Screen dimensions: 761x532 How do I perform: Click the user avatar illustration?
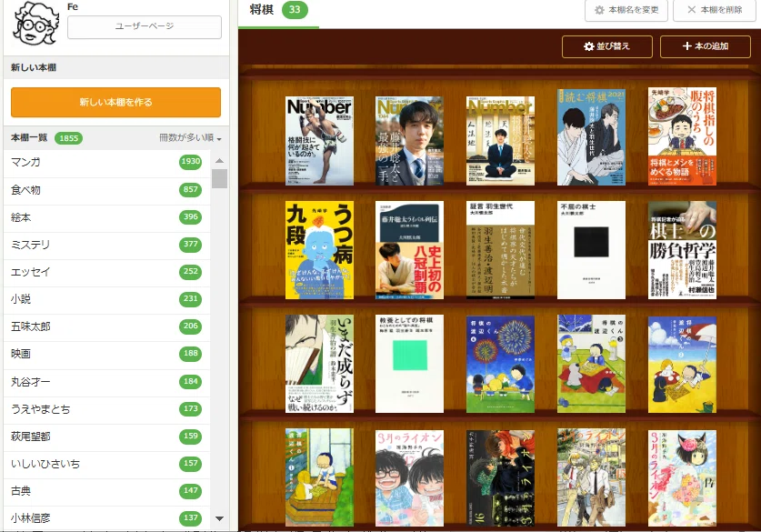36,24
